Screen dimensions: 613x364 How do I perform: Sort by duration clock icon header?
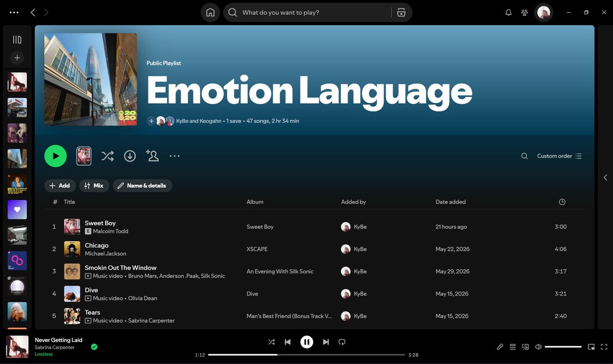pos(562,202)
